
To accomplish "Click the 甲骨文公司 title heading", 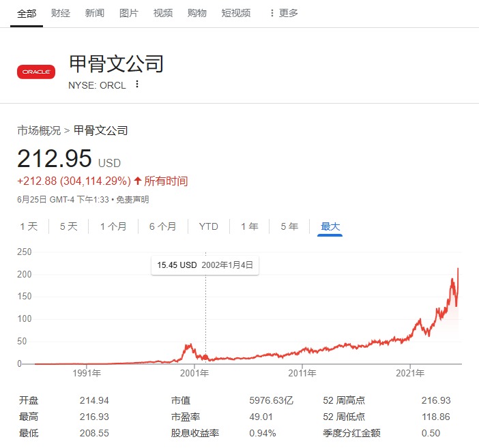I will 117,64.
